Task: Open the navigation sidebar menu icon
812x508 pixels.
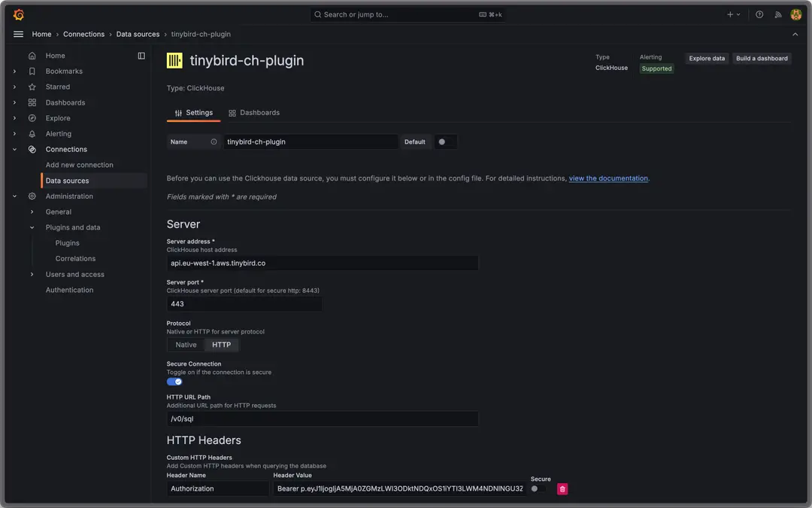Action: [18, 33]
